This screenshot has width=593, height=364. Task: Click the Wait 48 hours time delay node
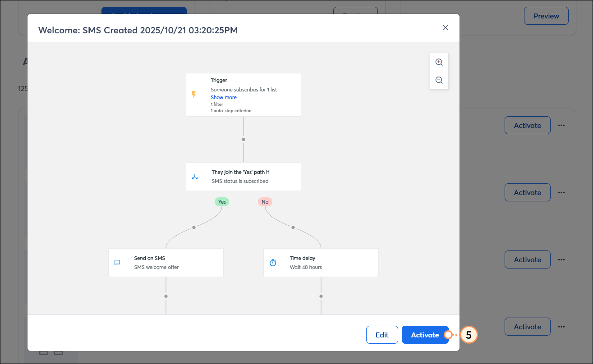(x=321, y=262)
